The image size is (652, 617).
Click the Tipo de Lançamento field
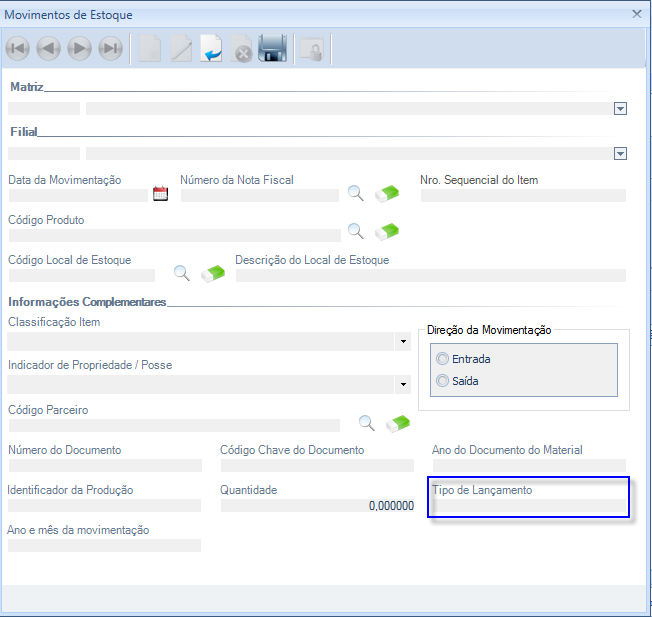click(528, 506)
